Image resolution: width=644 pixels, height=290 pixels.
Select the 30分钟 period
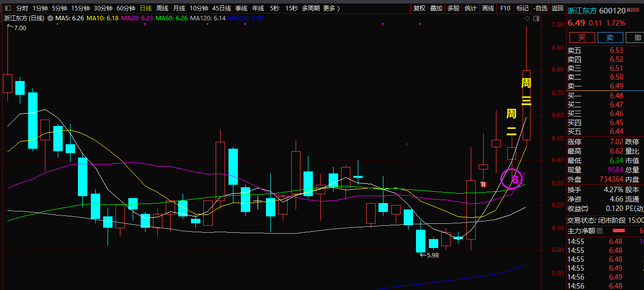click(103, 8)
